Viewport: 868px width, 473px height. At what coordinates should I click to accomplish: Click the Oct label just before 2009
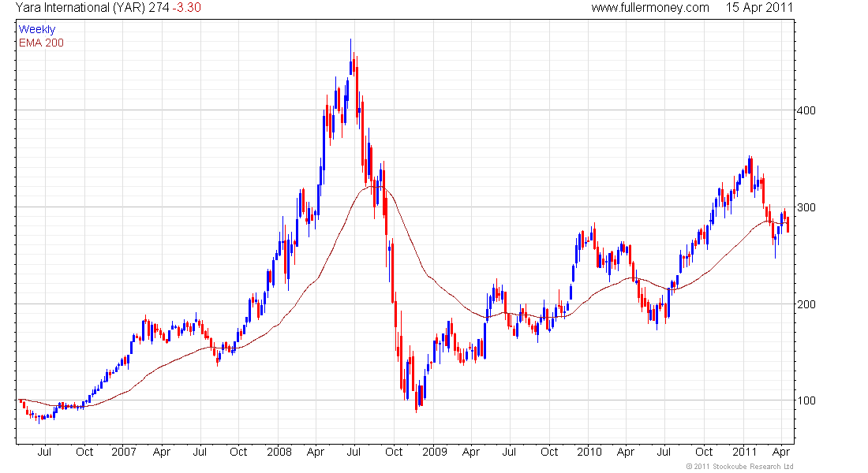click(394, 452)
